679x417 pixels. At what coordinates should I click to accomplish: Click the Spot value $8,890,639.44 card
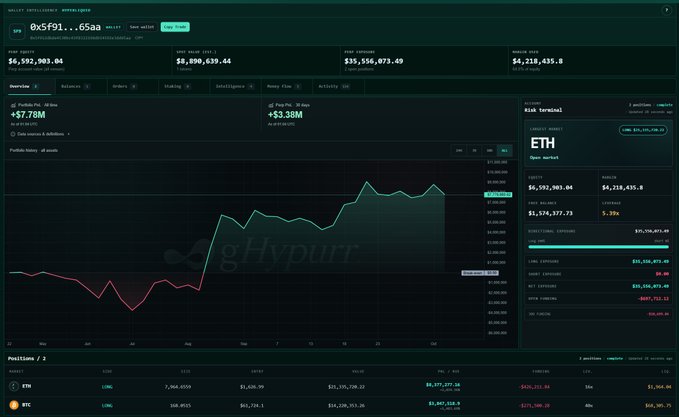pyautogui.click(x=256, y=61)
